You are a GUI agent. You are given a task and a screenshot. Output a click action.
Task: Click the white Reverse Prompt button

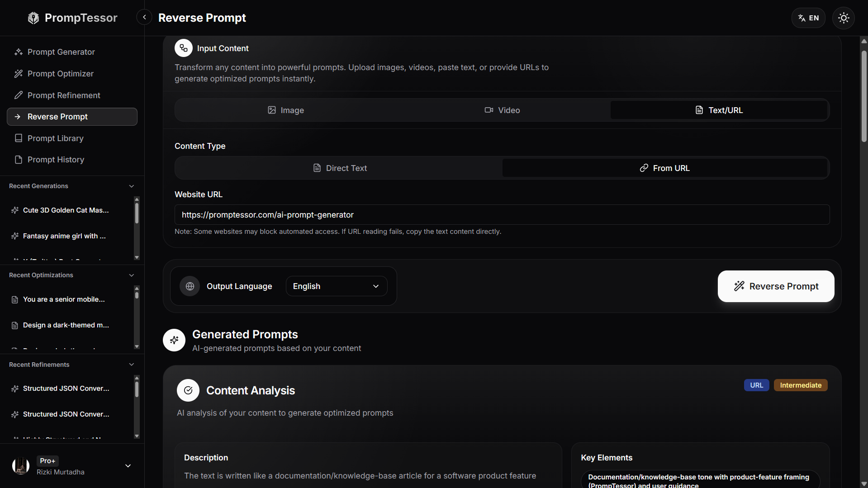776,286
